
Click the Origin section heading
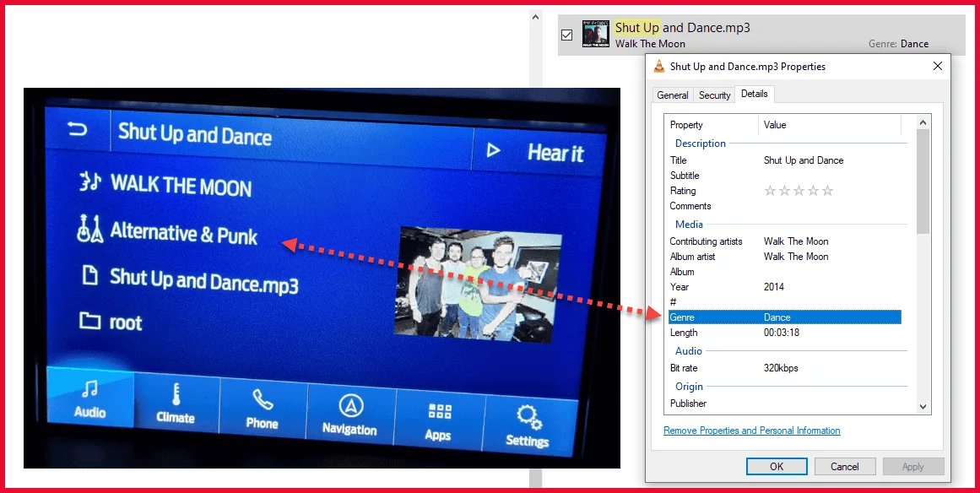tap(689, 386)
